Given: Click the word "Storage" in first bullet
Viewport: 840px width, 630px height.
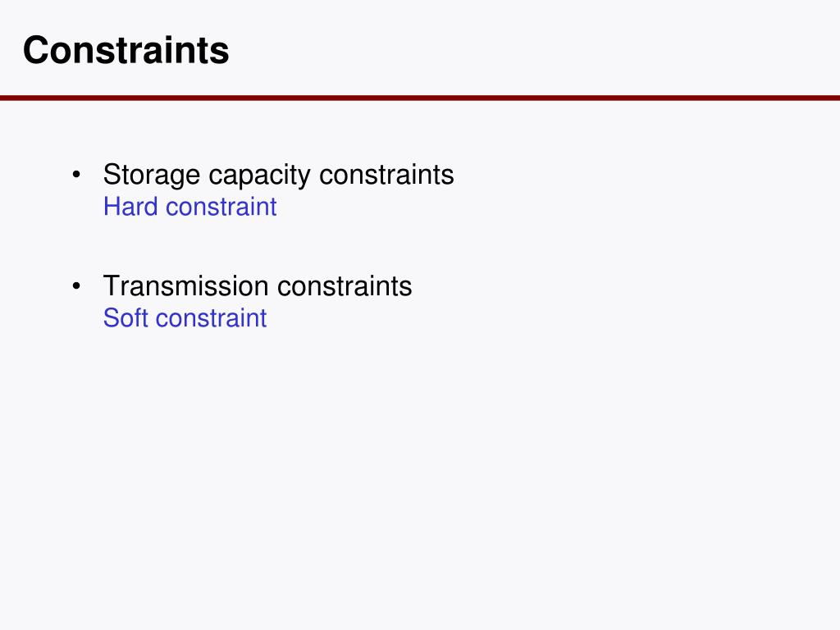Looking at the screenshot, I should (x=152, y=176).
